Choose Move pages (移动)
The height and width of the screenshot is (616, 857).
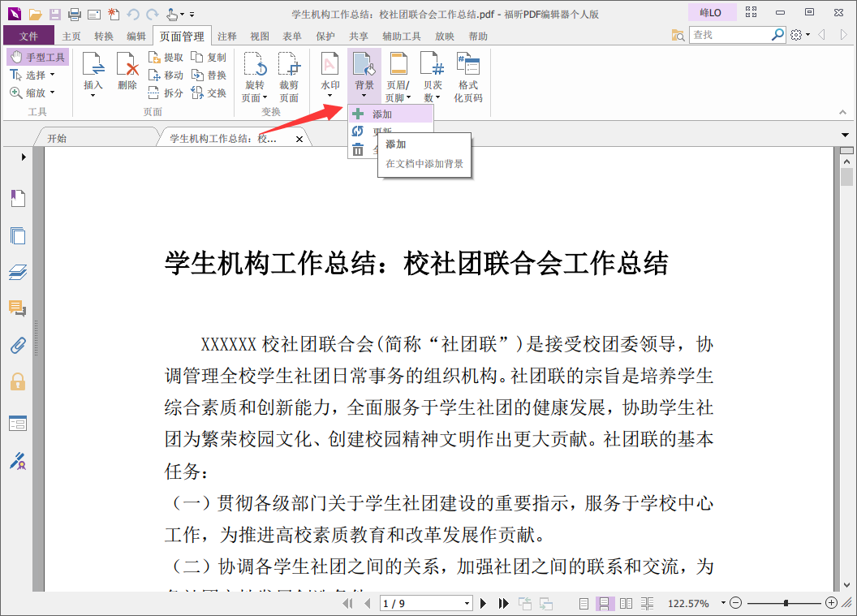[166, 75]
